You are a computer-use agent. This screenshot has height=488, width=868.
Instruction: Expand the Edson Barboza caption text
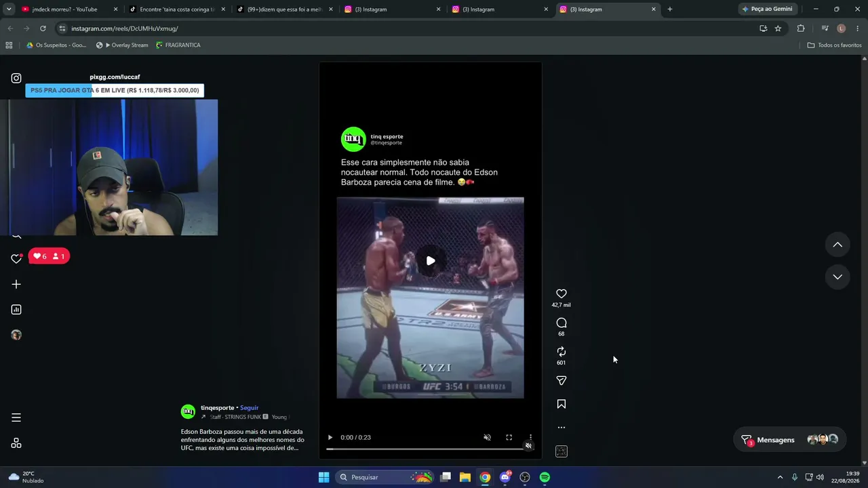(242, 439)
